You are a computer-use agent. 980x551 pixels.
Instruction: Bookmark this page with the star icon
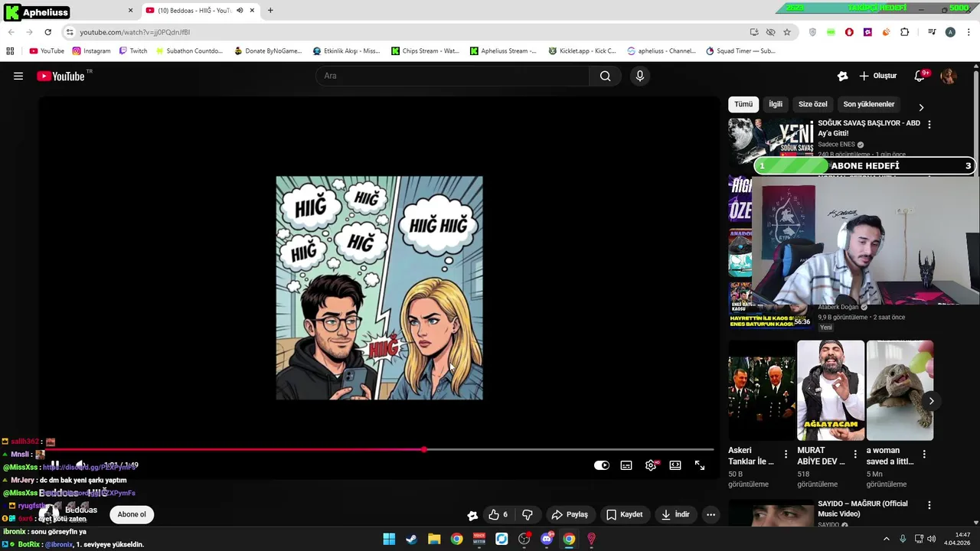[787, 32]
